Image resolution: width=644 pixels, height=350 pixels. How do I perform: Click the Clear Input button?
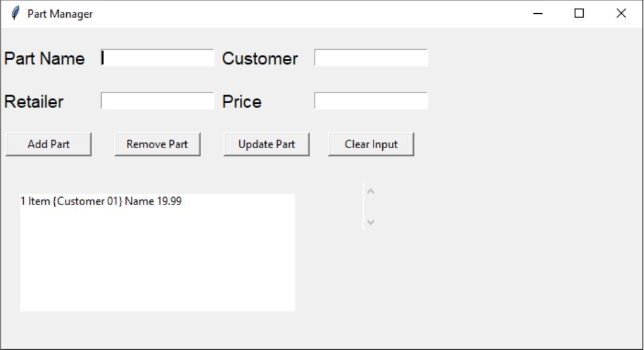[x=372, y=144]
